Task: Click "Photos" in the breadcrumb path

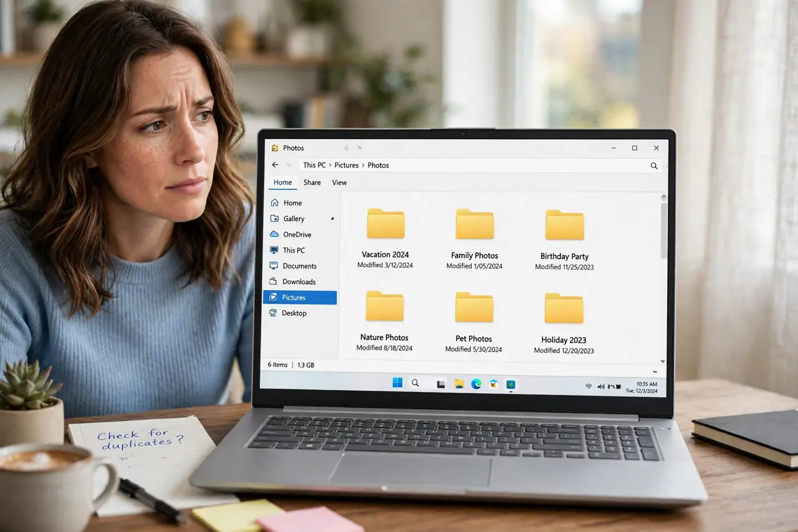Action: point(378,165)
